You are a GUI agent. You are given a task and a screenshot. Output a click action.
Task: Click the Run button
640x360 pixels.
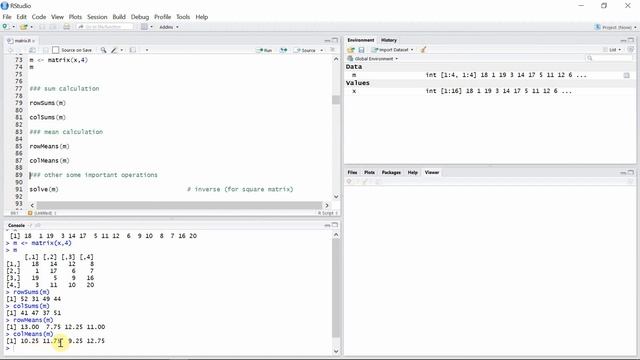point(264,50)
